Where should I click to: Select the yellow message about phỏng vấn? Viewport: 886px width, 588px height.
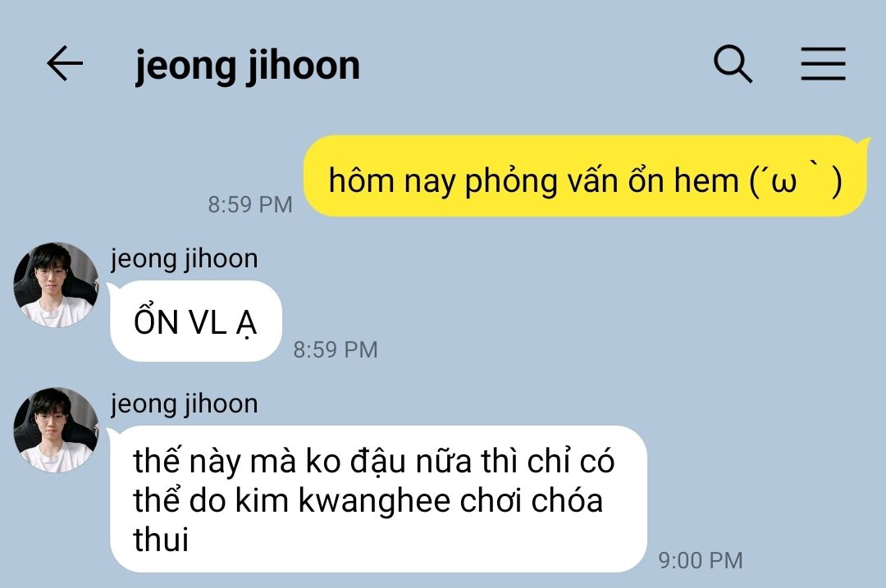pyautogui.click(x=586, y=175)
